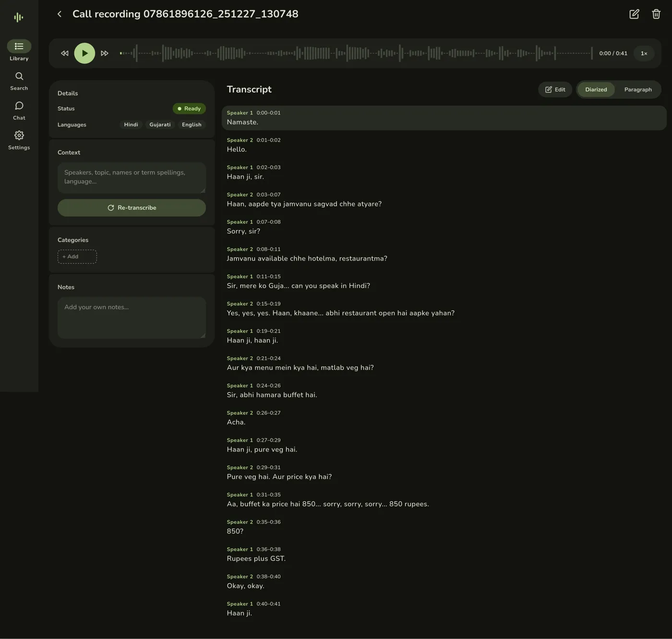Play the call recording audio
This screenshot has height=639, width=672.
pos(84,53)
